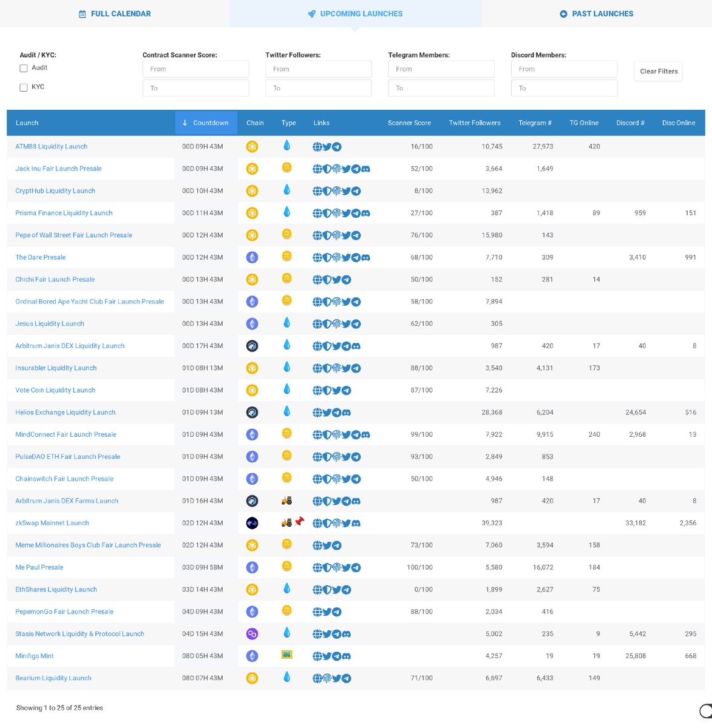Click the liquidity drop icon for Jesus Liquidity Launch
This screenshot has width=712, height=728.
[x=286, y=323]
